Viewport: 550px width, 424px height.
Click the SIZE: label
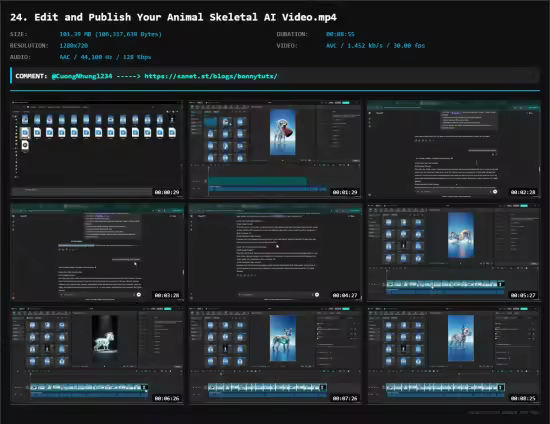click(19, 34)
